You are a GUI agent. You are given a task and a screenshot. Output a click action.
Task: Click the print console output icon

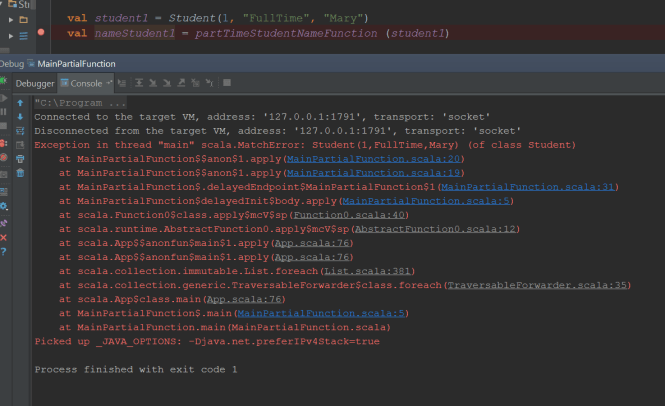20,159
